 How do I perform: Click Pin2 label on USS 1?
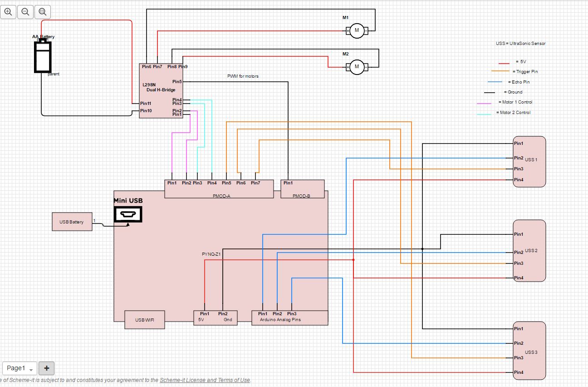(519, 158)
